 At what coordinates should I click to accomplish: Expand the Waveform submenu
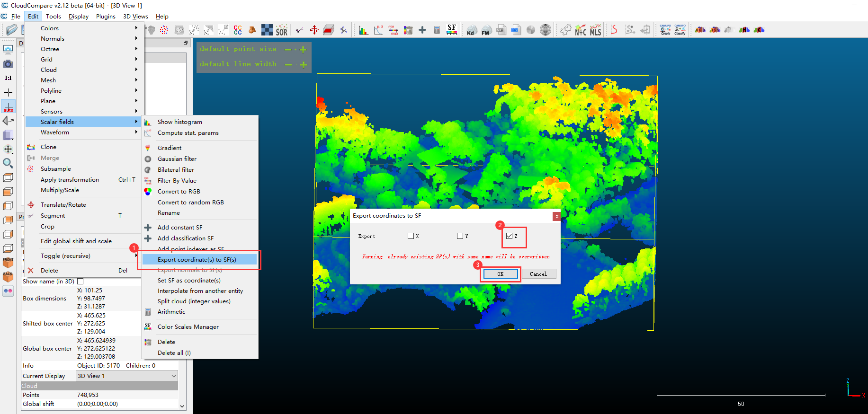click(83, 132)
